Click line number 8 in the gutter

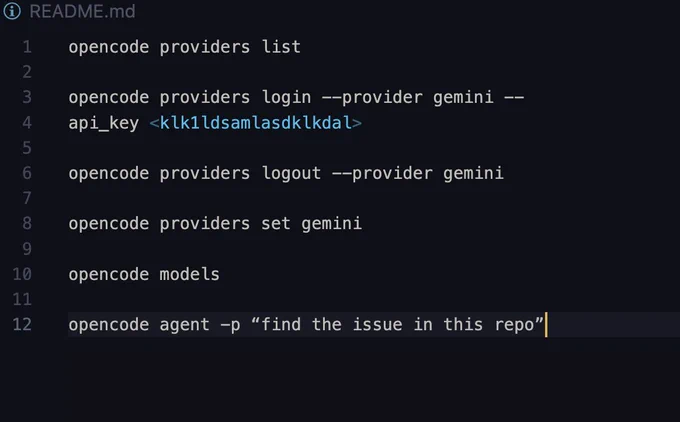pos(27,224)
